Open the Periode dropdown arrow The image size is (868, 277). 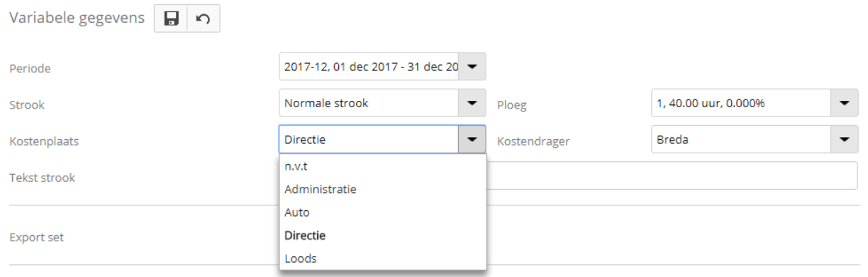tap(472, 67)
